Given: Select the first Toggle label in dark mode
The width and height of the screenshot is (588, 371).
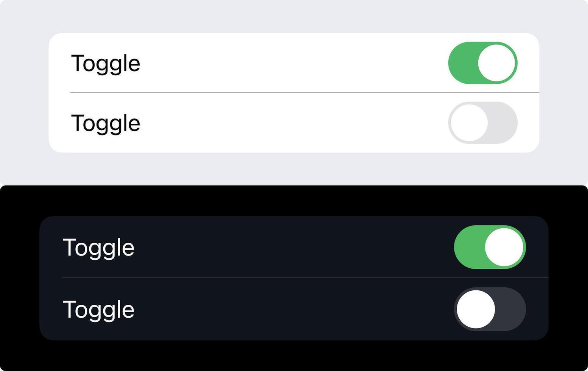Looking at the screenshot, I should [99, 247].
